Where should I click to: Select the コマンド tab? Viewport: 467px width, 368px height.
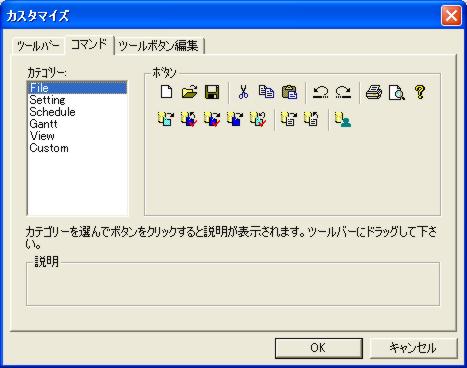[x=89, y=44]
